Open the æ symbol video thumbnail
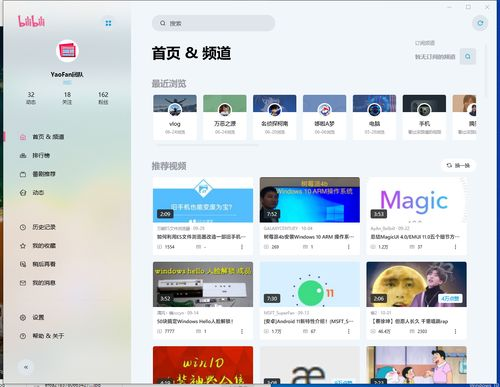Viewport: 500px width, 387px height. (310, 365)
